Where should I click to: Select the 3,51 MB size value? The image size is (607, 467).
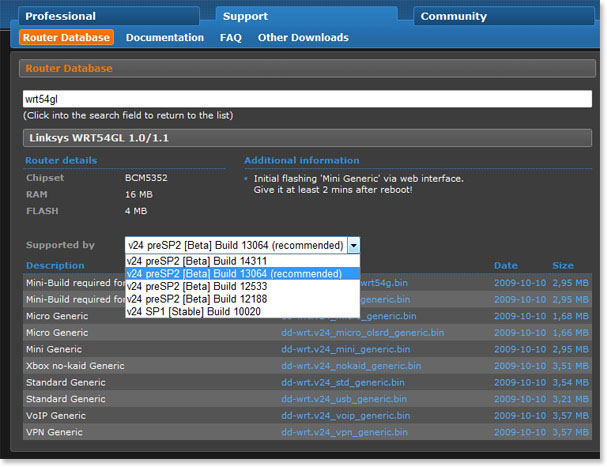pos(571,366)
